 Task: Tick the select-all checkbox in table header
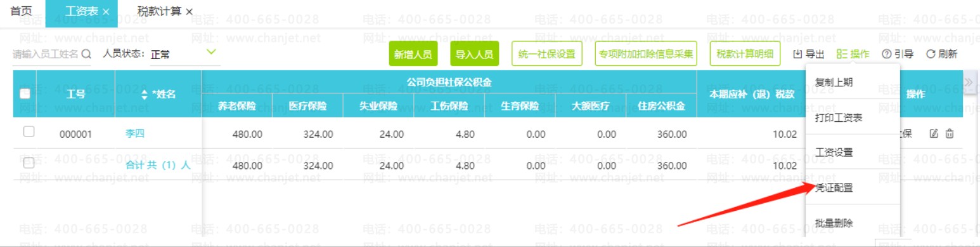[25, 94]
